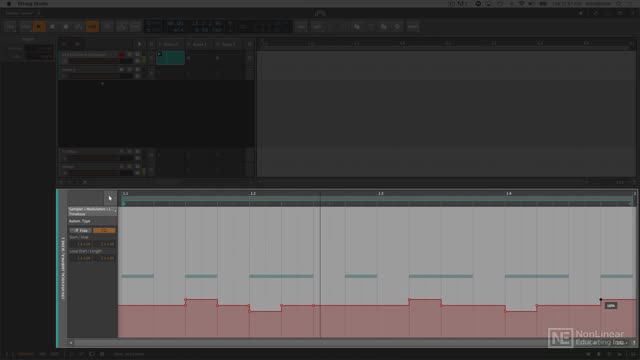This screenshot has height=360, width=640.
Task: Click the Loop Start value field
Action: click(81, 258)
